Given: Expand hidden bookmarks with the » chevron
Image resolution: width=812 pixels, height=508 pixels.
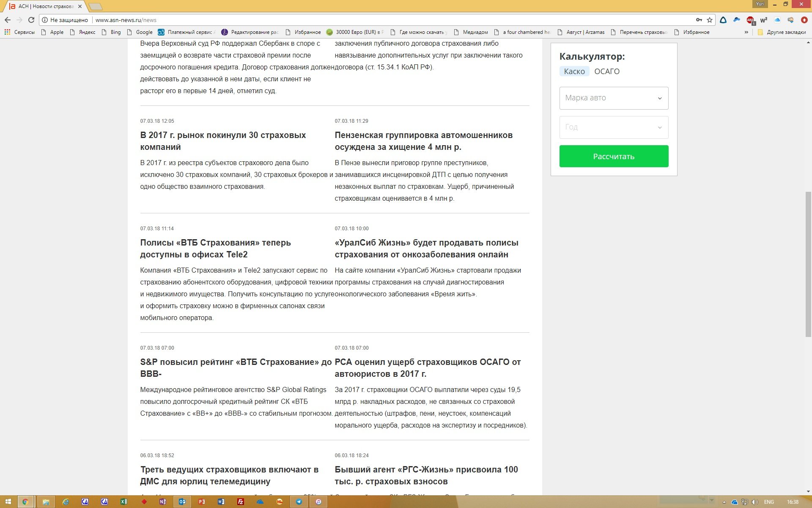Looking at the screenshot, I should pos(746,32).
